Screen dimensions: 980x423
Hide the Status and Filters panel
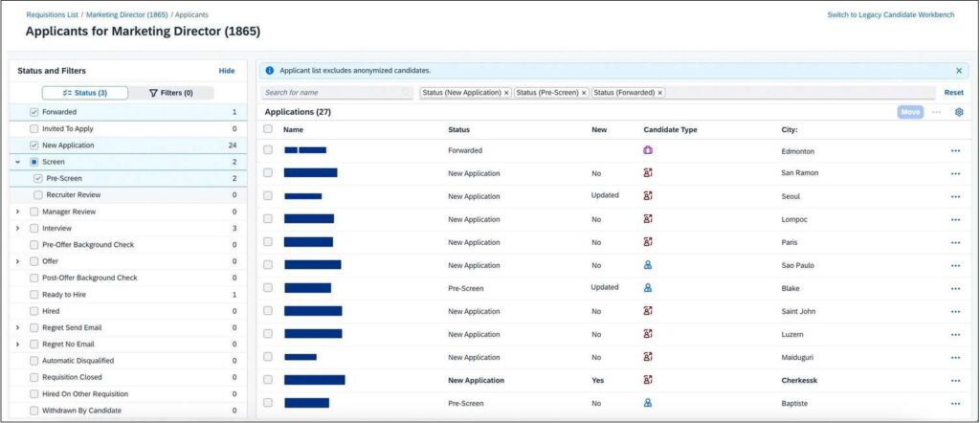227,71
